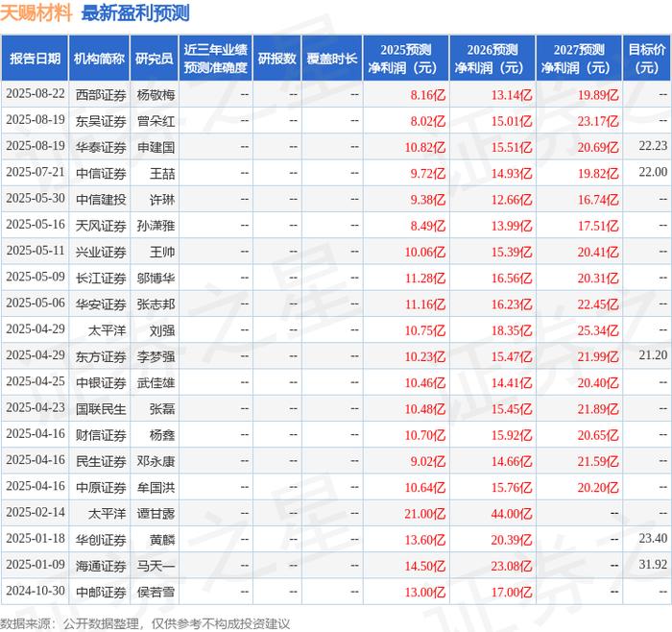The image size is (672, 632).
Task: Click the 近三年业绩预测准确度 column header
Action: 216,59
